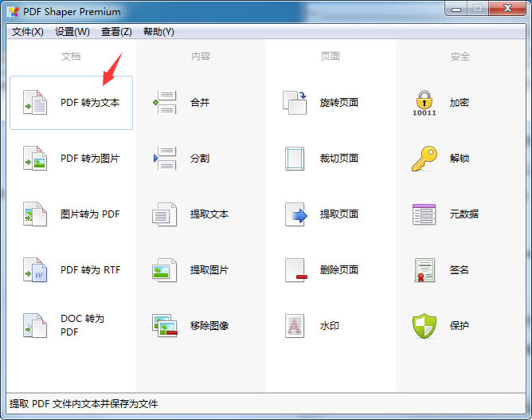The height and width of the screenshot is (420, 532).
Task: Click the PDF Shaper app logo
Action: 13,12
